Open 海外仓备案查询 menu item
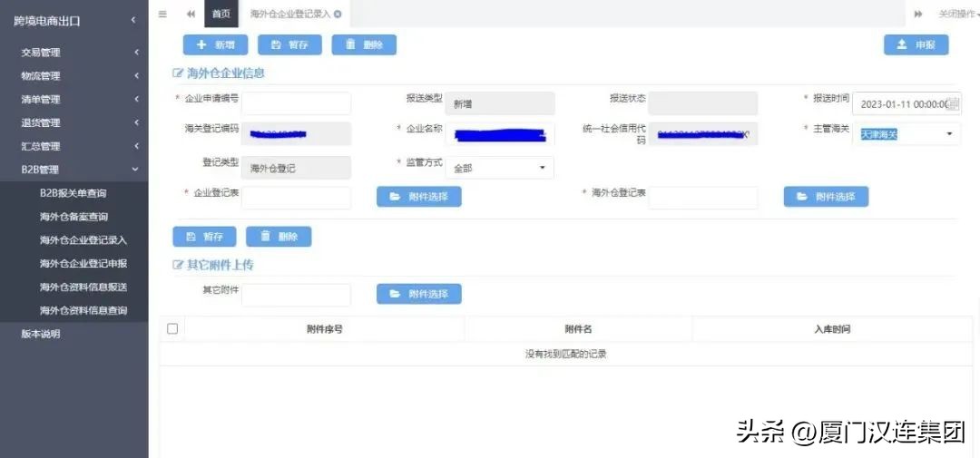This screenshot has width=980, height=458. coord(74,217)
